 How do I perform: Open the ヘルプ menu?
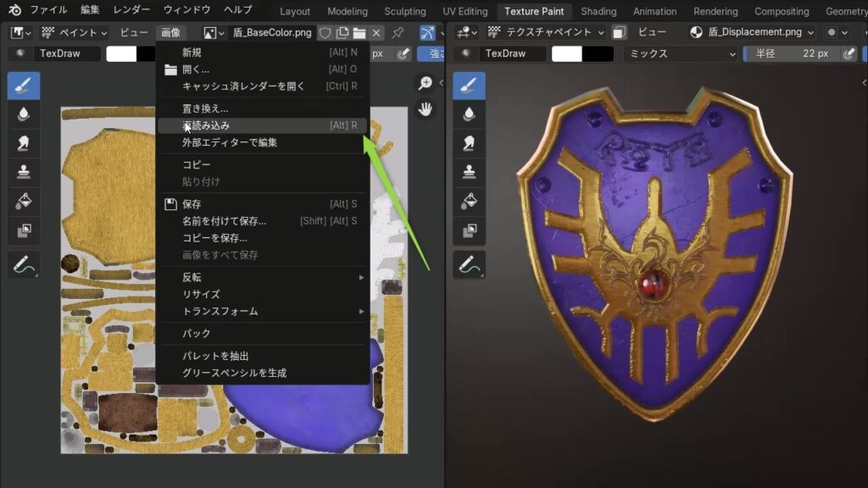tap(238, 10)
